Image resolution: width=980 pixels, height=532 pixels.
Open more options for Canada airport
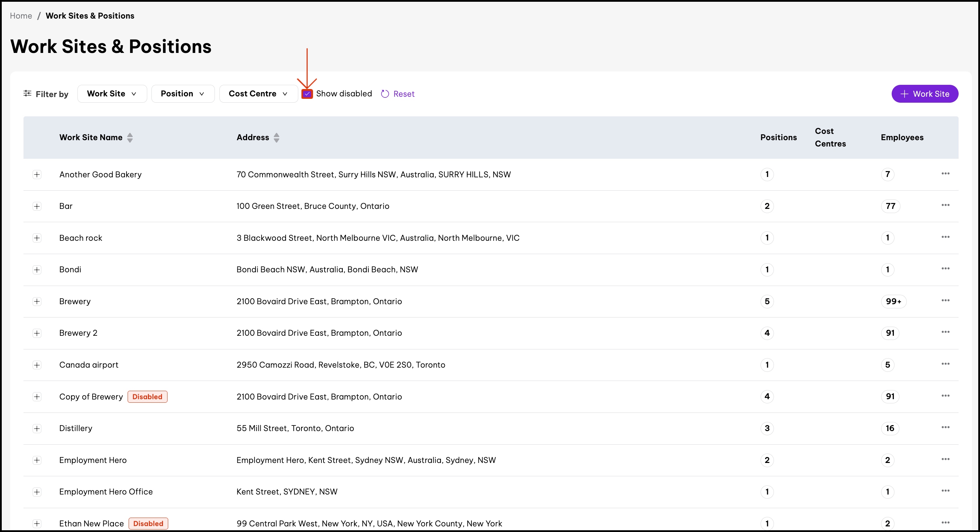(945, 364)
